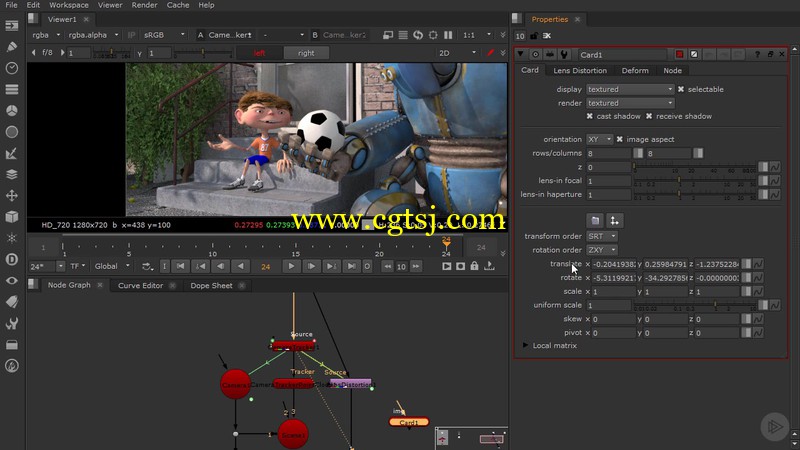Expand the Local matrix section
The width and height of the screenshot is (800, 450).
point(525,345)
